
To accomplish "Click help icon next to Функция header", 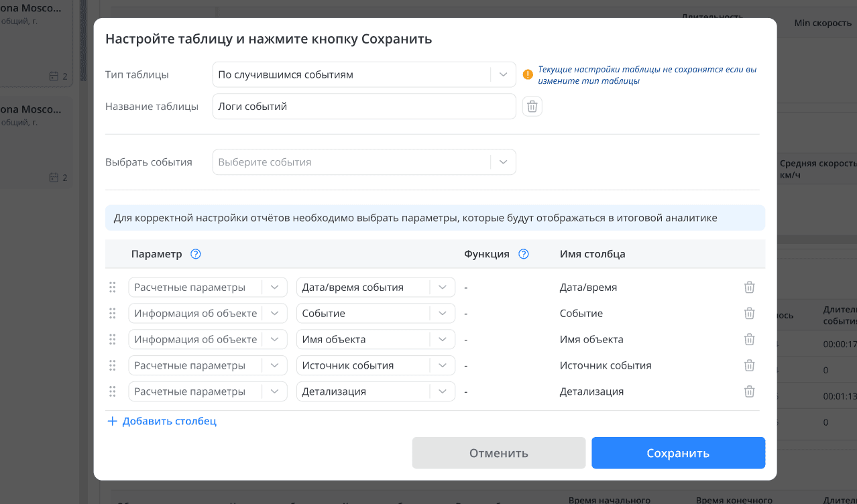I will [x=524, y=254].
